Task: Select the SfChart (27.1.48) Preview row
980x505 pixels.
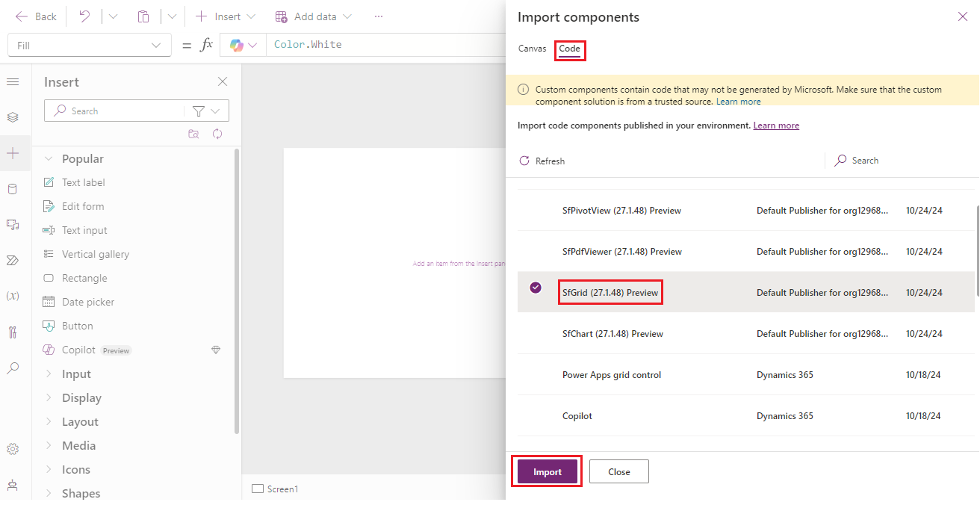Action: (x=612, y=334)
